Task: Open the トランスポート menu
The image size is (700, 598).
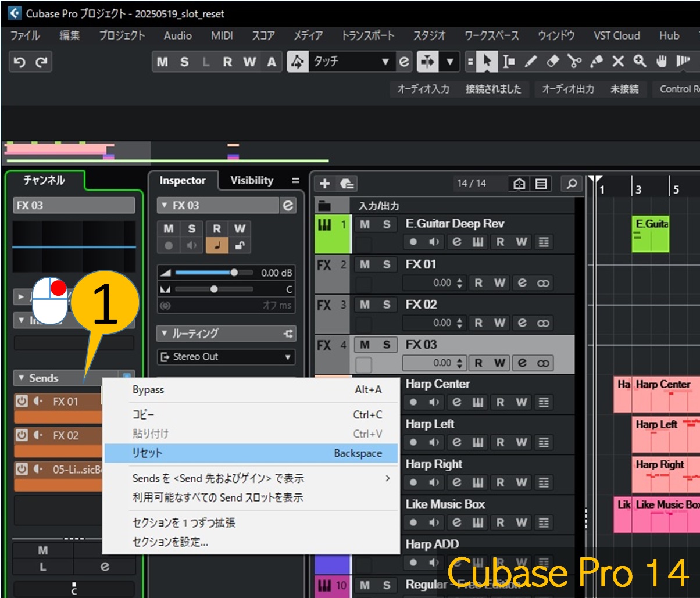Action: click(x=367, y=35)
